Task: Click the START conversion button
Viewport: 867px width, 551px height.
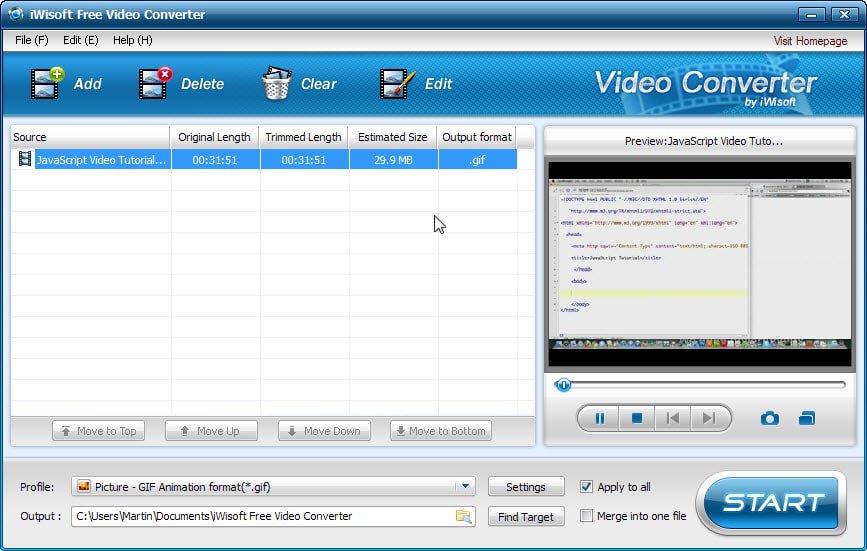Action: (772, 503)
